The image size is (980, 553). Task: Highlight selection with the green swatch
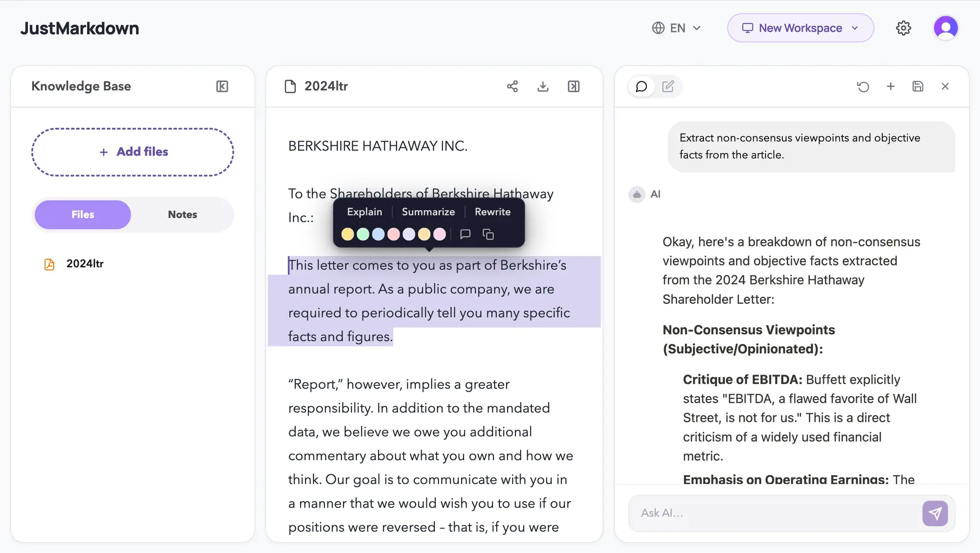click(x=363, y=234)
